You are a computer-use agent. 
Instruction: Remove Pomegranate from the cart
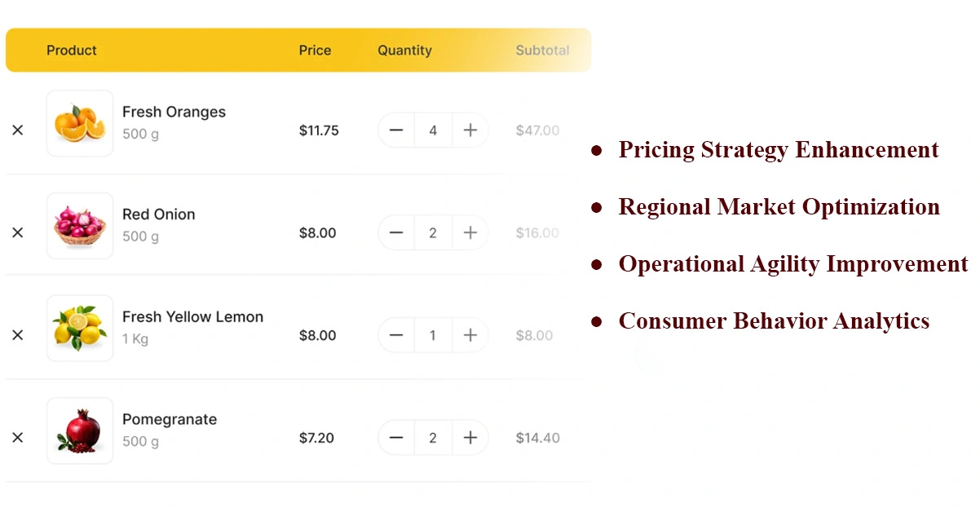tap(18, 438)
